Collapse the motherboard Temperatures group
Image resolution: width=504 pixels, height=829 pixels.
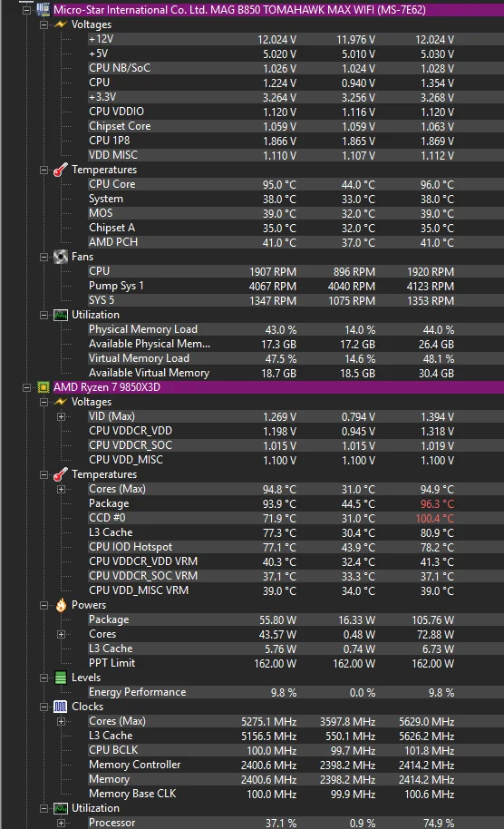pos(44,170)
